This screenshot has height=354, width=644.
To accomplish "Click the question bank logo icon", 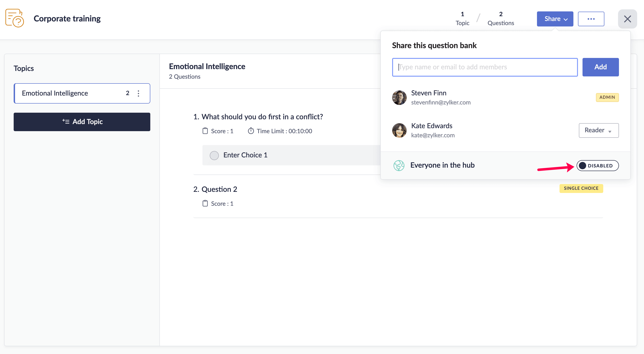I will pyautogui.click(x=15, y=18).
